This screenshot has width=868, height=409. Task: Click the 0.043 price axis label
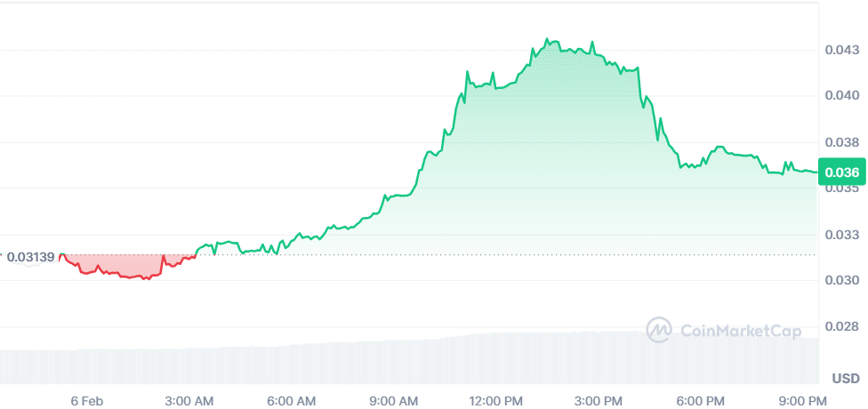[x=840, y=50]
